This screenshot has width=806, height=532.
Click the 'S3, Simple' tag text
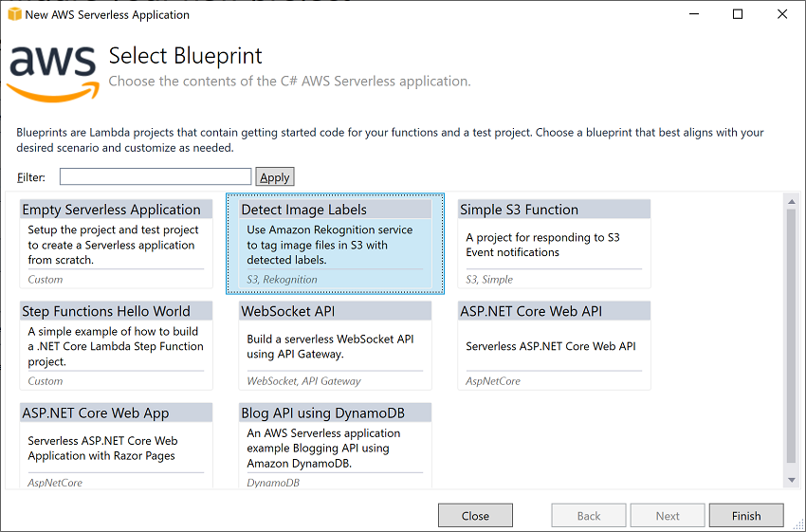tap(489, 280)
